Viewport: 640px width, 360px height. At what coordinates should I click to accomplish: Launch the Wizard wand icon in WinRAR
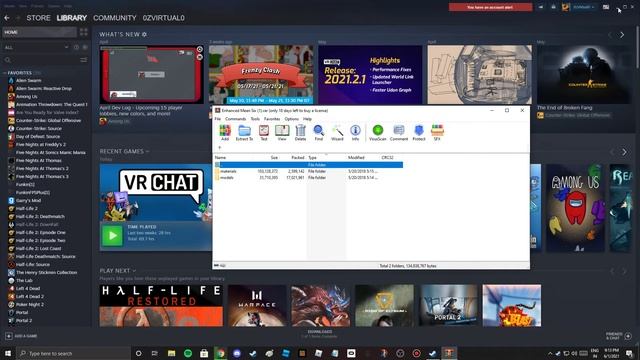[x=337, y=133]
